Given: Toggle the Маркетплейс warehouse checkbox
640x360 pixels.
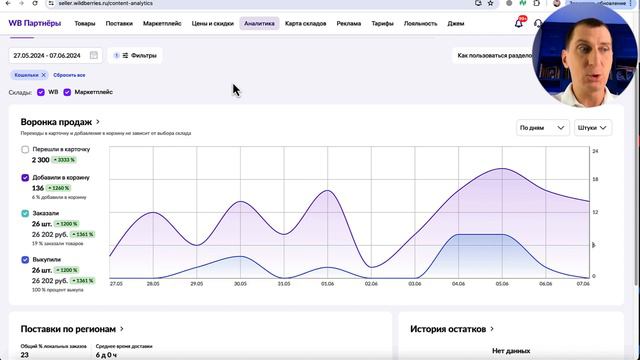Looking at the screenshot, I should 67,92.
